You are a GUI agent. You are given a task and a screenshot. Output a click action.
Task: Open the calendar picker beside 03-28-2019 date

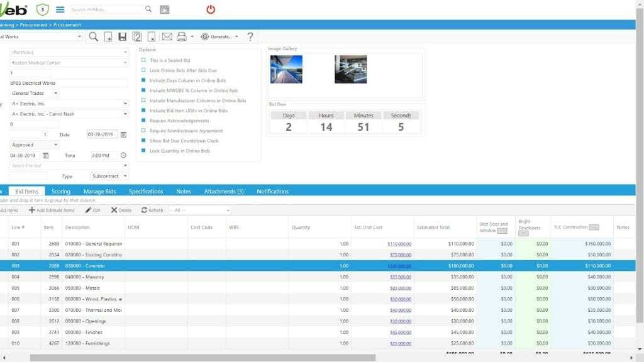tap(123, 134)
